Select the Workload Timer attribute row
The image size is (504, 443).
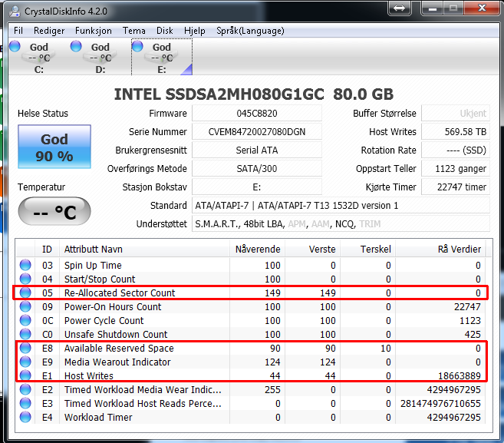coord(251,417)
